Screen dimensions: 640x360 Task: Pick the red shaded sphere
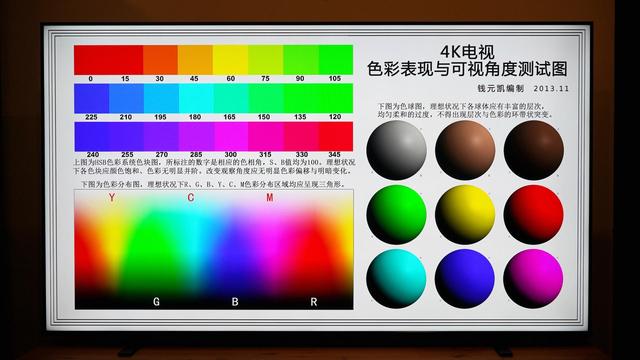pyautogui.click(x=533, y=215)
